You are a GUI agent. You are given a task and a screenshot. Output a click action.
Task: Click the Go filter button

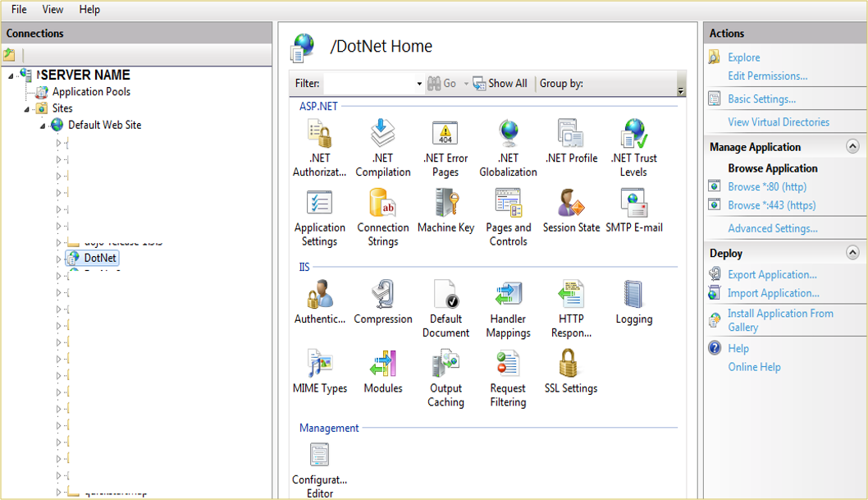[x=441, y=84]
